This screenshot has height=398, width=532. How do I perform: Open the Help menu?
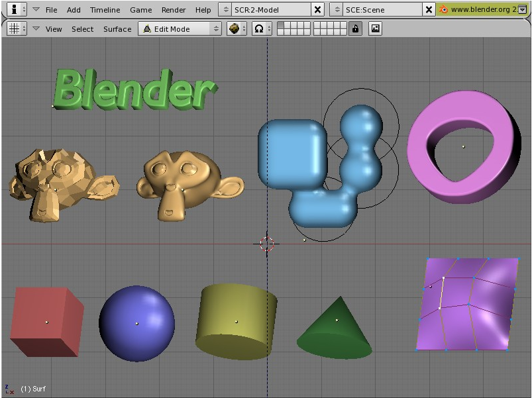click(203, 10)
